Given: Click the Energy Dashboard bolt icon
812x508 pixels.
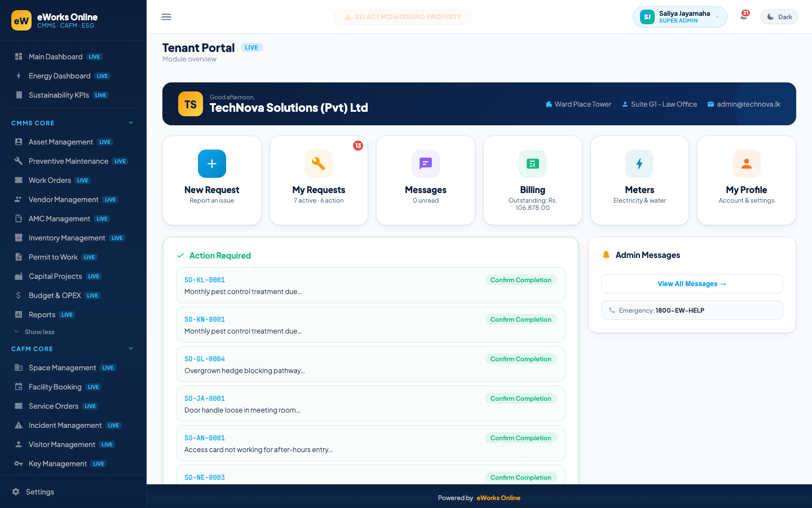Looking at the screenshot, I should point(19,76).
